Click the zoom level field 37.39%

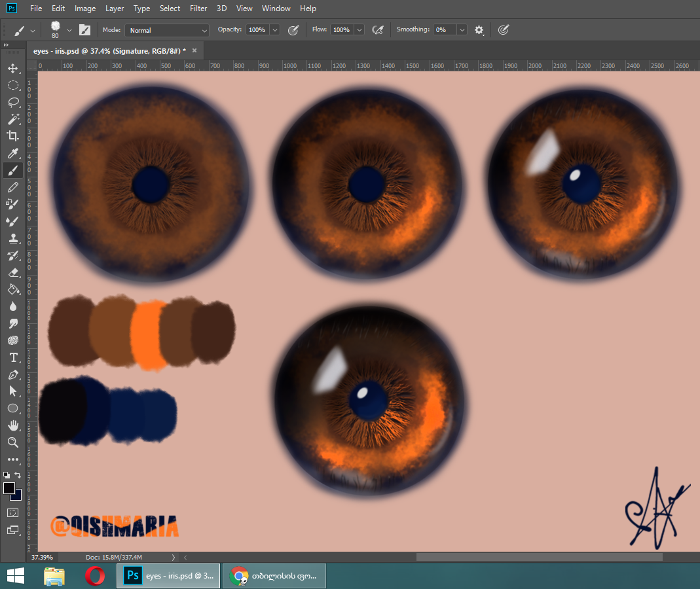pyautogui.click(x=43, y=558)
